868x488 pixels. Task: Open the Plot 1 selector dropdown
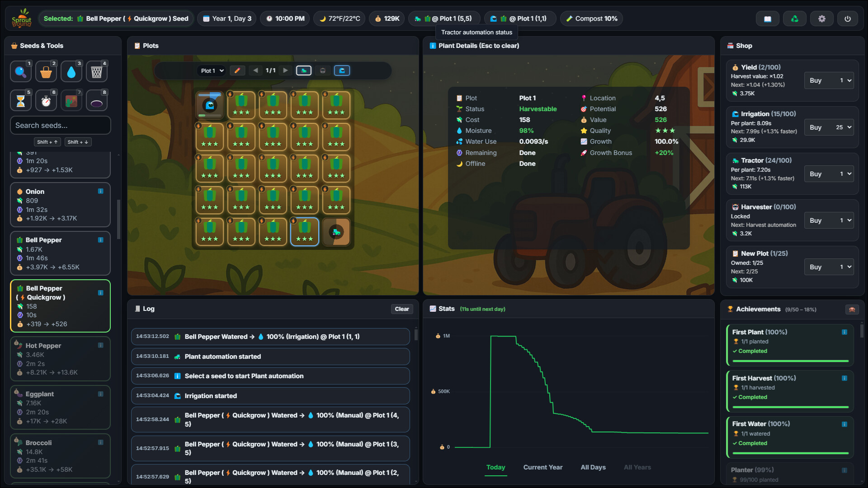tap(212, 70)
